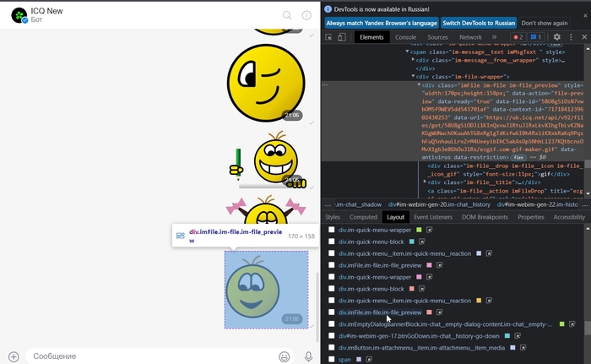Open the Event Listeners tab
Viewport: 591px width, 364px height.
(x=433, y=217)
